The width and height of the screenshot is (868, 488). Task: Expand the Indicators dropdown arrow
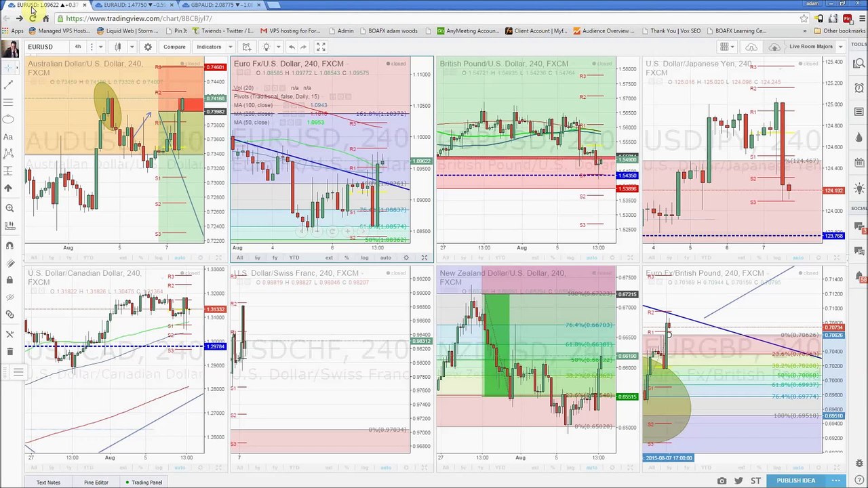pos(230,47)
